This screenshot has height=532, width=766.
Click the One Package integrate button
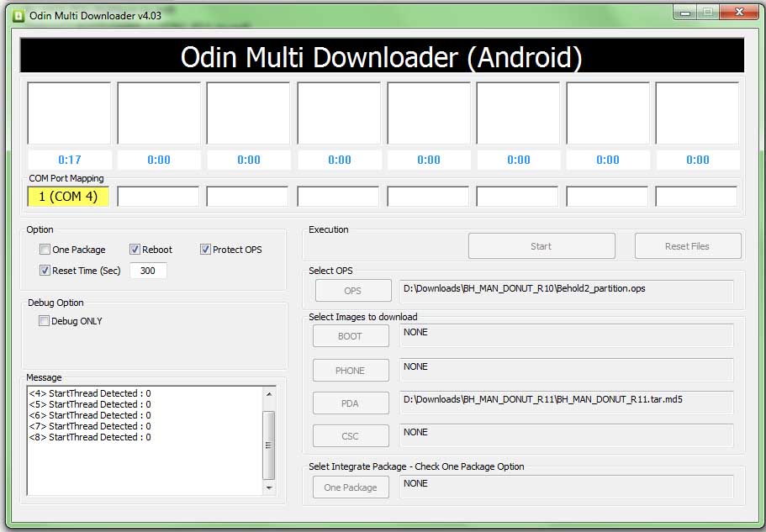click(351, 487)
